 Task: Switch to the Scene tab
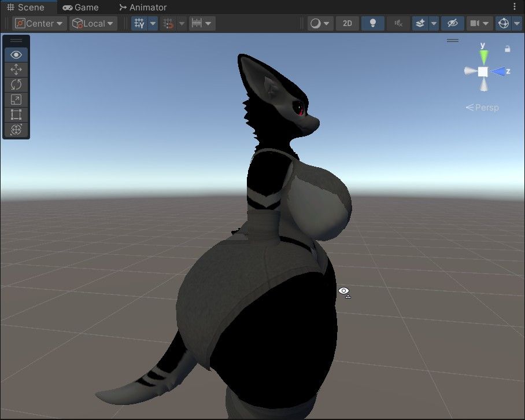tap(26, 7)
